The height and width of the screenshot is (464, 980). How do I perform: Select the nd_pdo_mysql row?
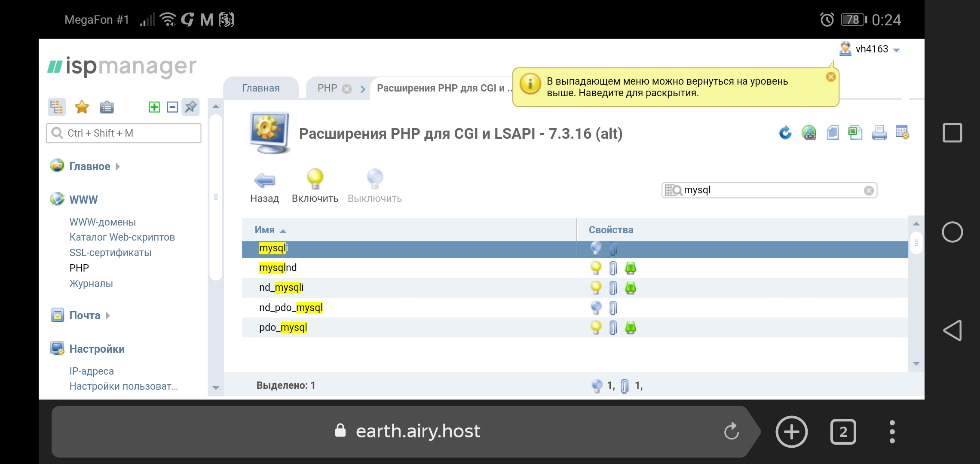click(291, 308)
